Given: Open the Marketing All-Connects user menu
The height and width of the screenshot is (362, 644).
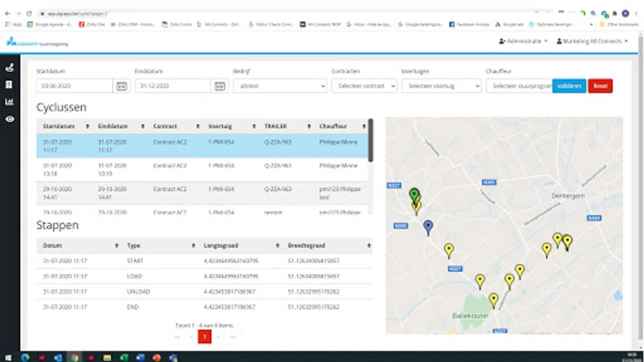Looking at the screenshot, I should [592, 41].
